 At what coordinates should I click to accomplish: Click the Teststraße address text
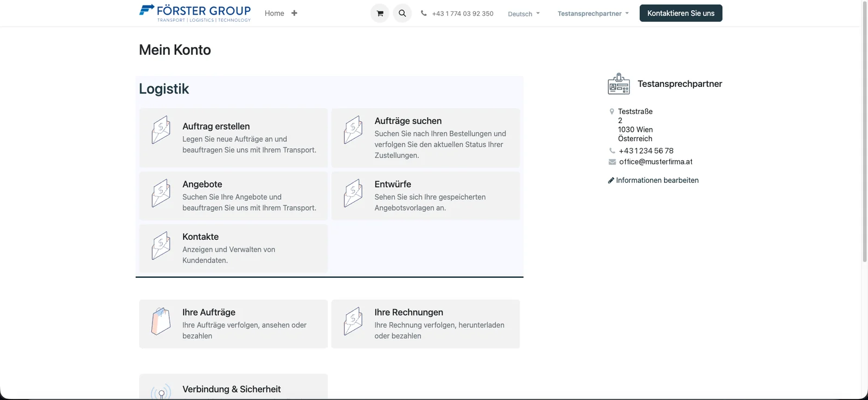pos(635,111)
